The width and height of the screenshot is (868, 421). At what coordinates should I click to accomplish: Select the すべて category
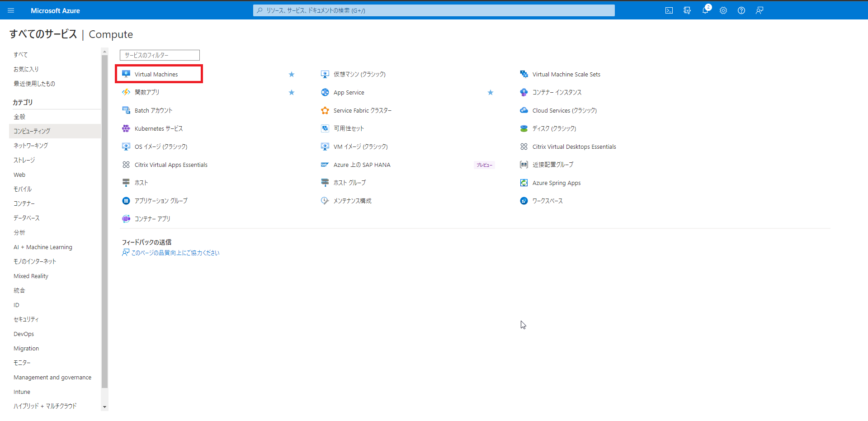click(21, 55)
